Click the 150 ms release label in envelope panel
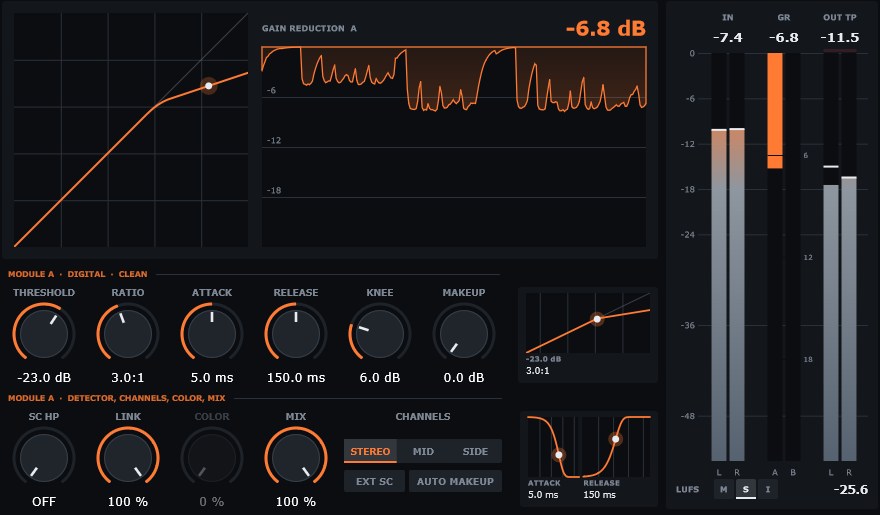This screenshot has height=515, width=880. pyautogui.click(x=599, y=495)
